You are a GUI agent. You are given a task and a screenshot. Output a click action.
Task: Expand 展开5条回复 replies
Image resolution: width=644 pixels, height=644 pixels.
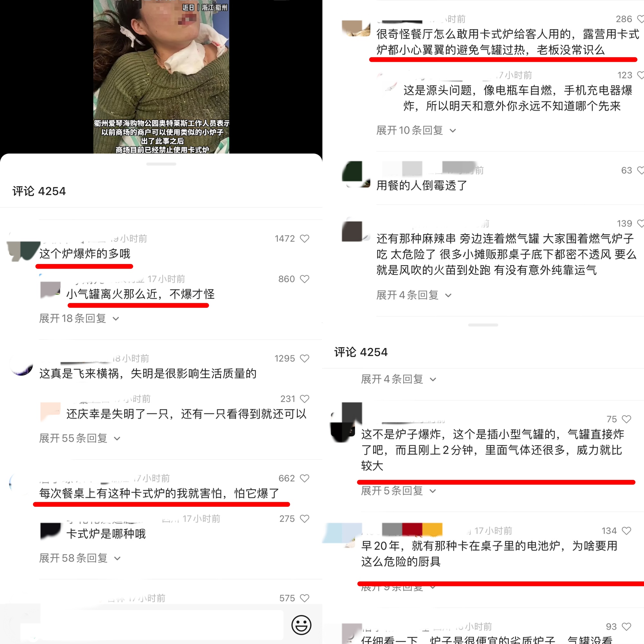398,491
